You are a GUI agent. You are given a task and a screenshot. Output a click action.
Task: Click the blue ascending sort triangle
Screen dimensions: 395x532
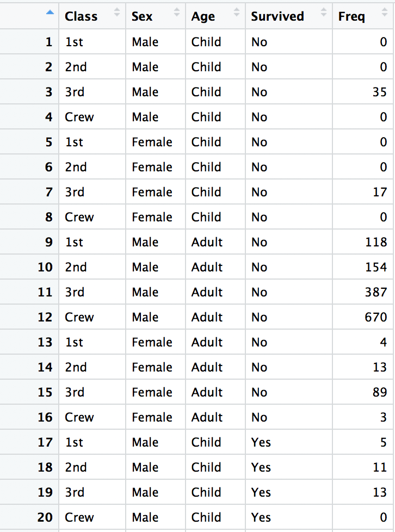coord(50,12)
